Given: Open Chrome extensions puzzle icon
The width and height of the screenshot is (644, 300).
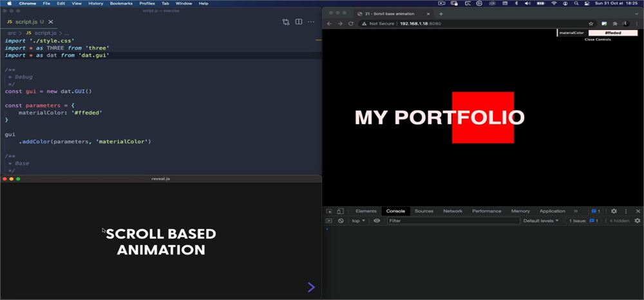Looking at the screenshot, I should click(x=615, y=24).
